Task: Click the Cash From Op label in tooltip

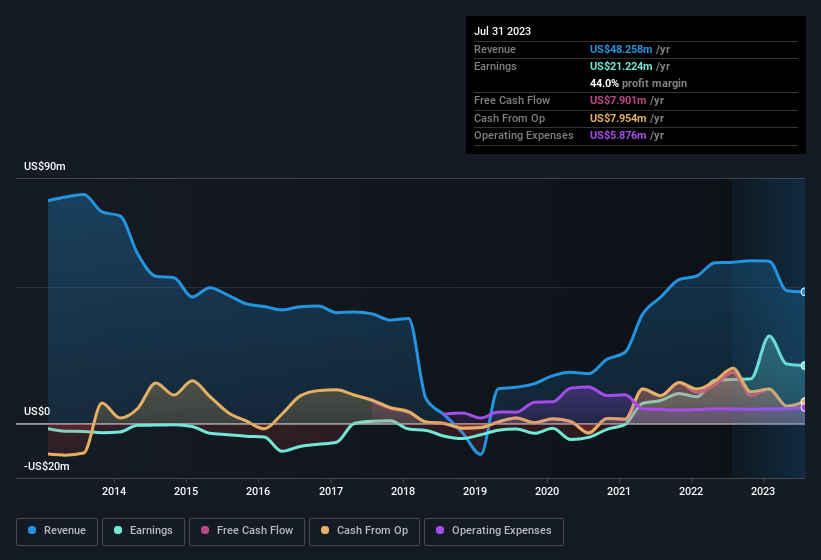Action: coord(509,118)
